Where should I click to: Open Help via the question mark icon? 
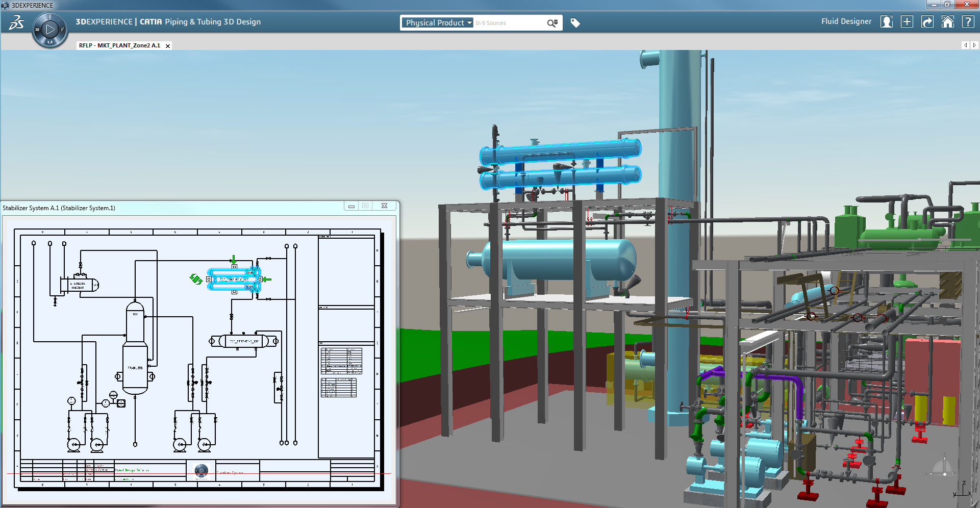tap(968, 22)
